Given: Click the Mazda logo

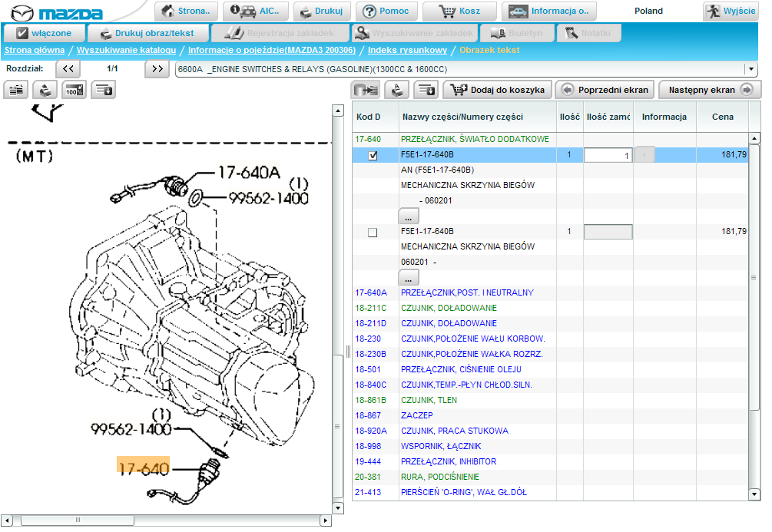Looking at the screenshot, I should point(55,13).
